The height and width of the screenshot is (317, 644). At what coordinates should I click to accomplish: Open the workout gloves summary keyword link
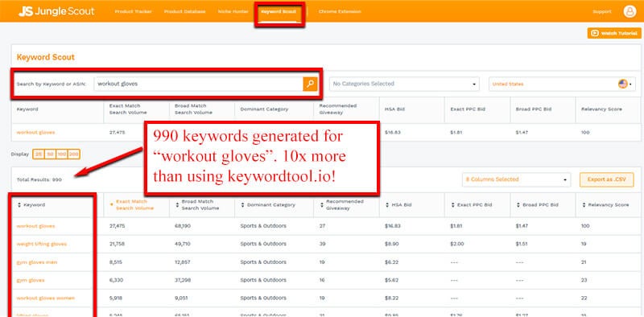coord(35,132)
